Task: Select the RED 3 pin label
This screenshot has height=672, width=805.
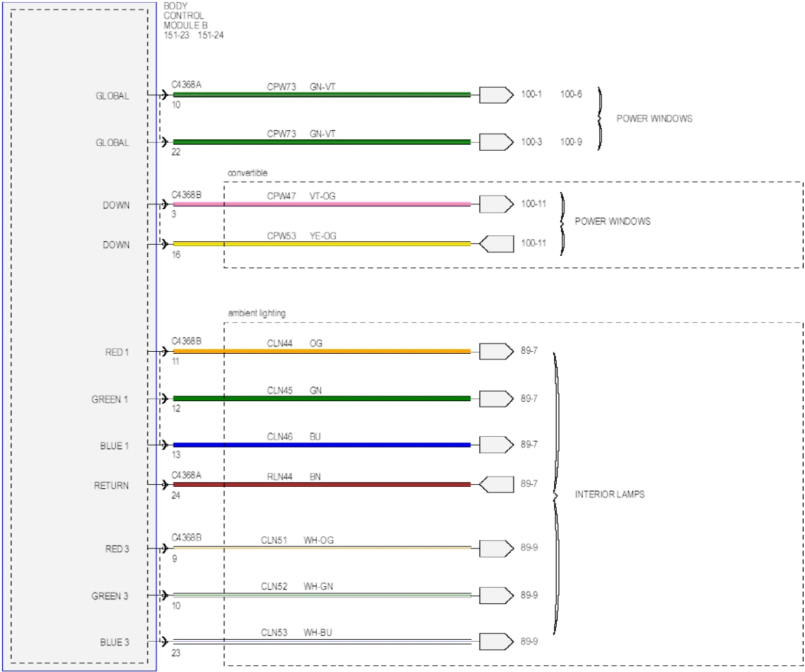Action: point(117,549)
